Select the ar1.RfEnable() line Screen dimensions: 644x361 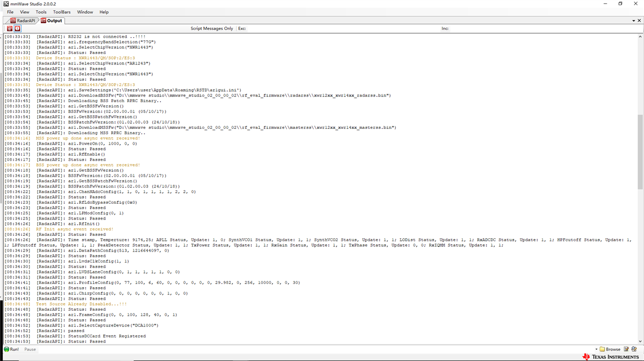coord(55,154)
